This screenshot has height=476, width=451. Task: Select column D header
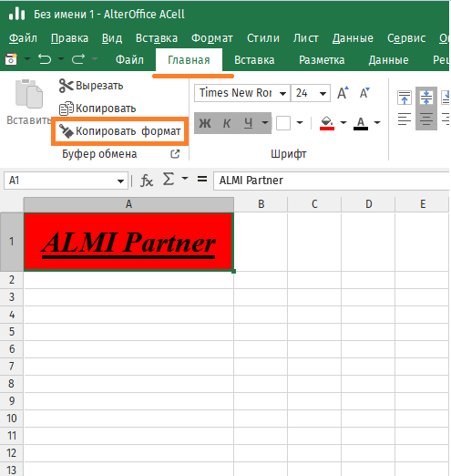pos(368,204)
